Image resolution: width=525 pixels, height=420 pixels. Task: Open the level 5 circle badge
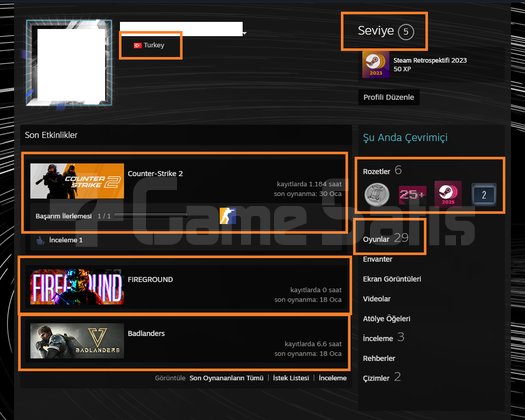[406, 32]
